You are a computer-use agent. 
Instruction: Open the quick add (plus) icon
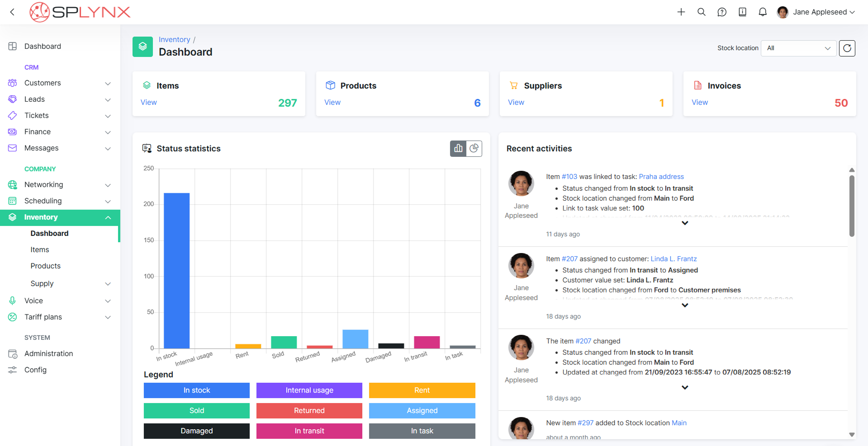pyautogui.click(x=681, y=12)
